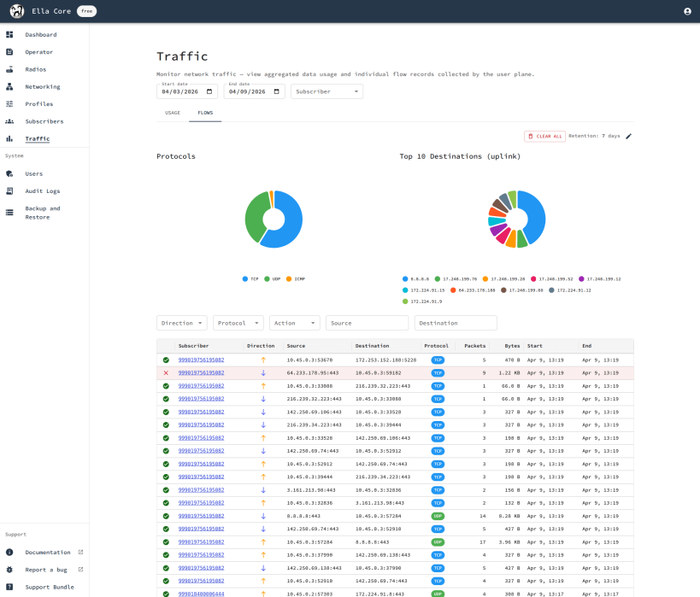The width and height of the screenshot is (700, 597).
Task: Click the Radios icon in sidebar
Action: [x=9, y=69]
